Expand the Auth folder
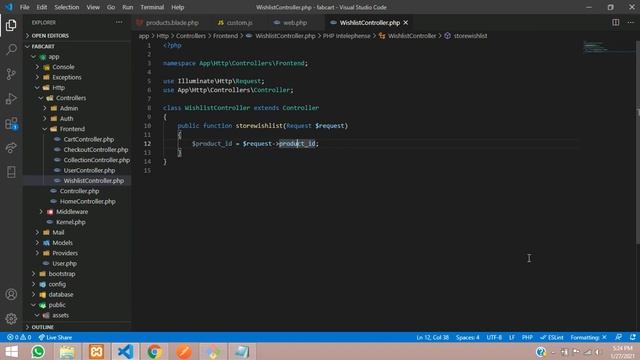 [x=67, y=119]
